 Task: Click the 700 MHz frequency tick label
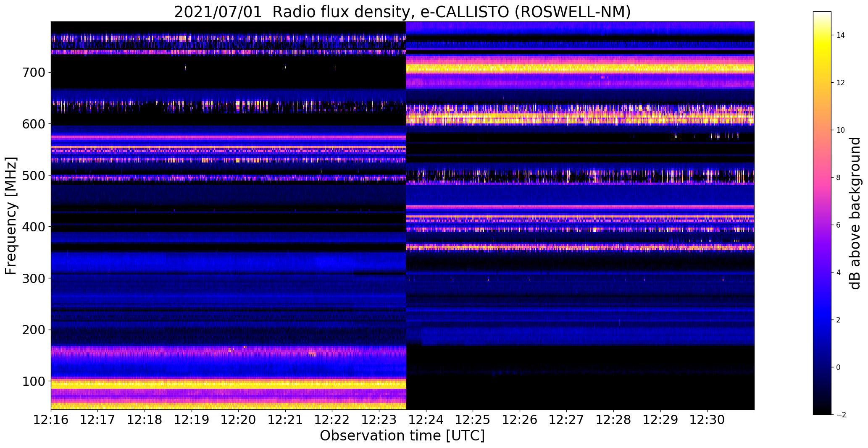[x=33, y=73]
